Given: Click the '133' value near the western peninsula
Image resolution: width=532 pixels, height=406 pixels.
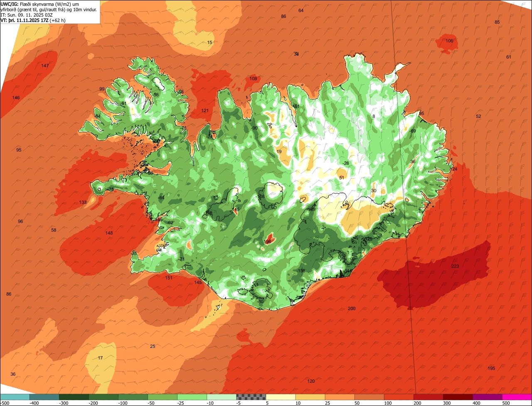Looking at the screenshot, I should [x=83, y=202].
